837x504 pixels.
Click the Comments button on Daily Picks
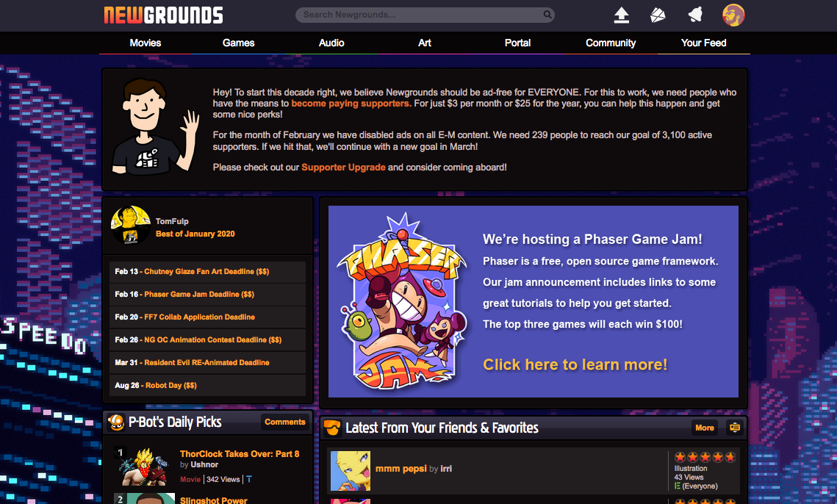coord(285,422)
